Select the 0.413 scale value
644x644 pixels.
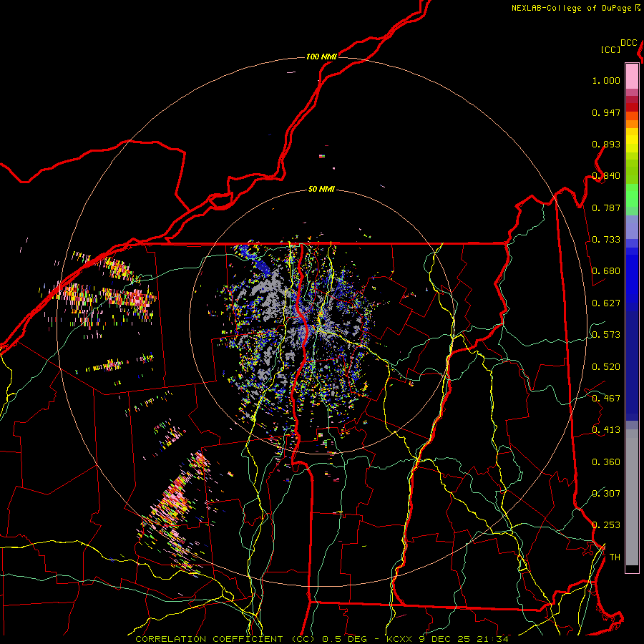coord(606,430)
